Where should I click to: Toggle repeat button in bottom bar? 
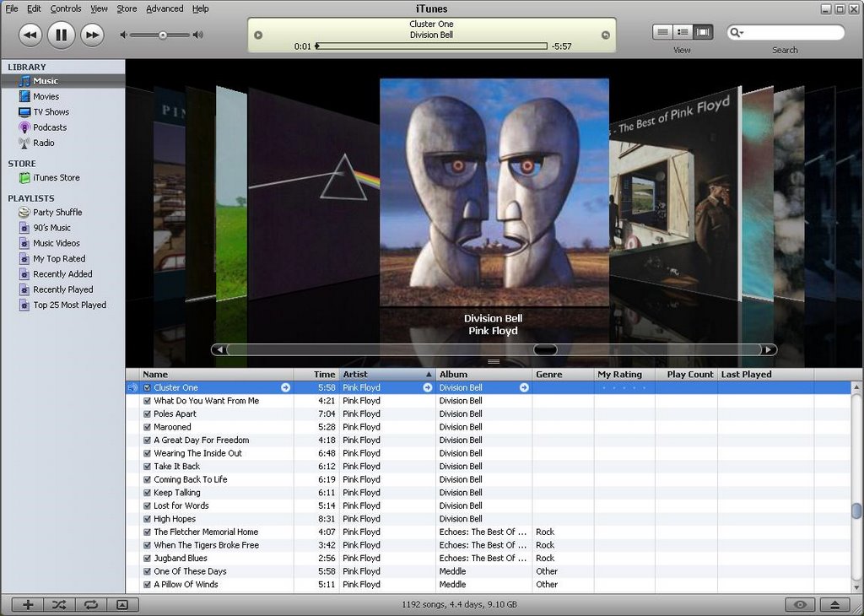pyautogui.click(x=91, y=604)
